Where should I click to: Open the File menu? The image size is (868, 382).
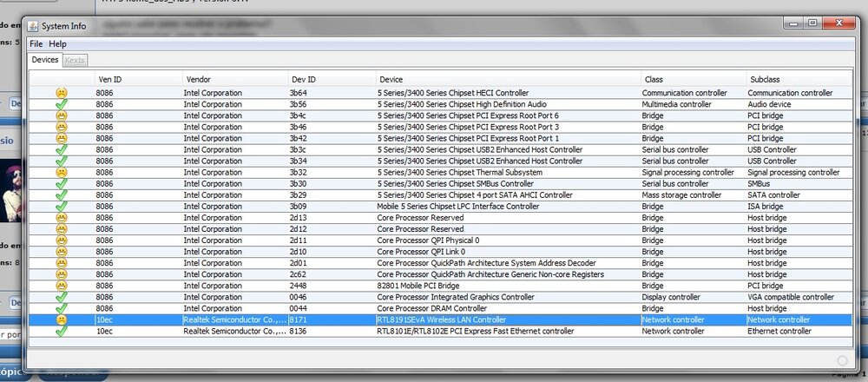click(x=36, y=43)
